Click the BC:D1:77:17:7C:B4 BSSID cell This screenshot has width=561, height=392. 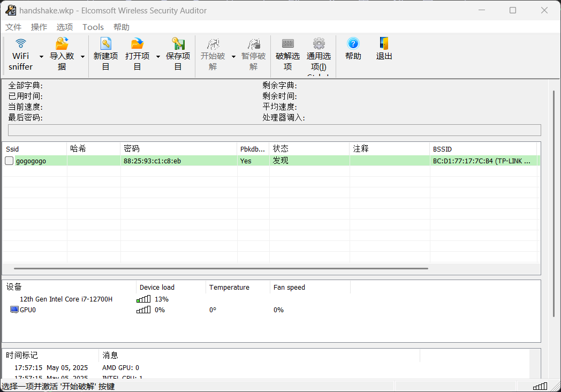[x=482, y=161]
